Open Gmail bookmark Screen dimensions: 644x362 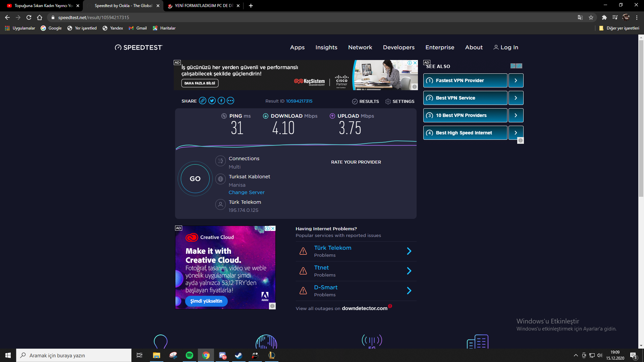[x=138, y=28]
